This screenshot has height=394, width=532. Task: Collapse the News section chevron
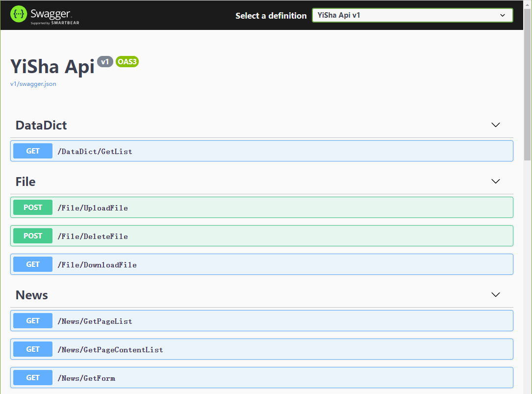coord(495,294)
